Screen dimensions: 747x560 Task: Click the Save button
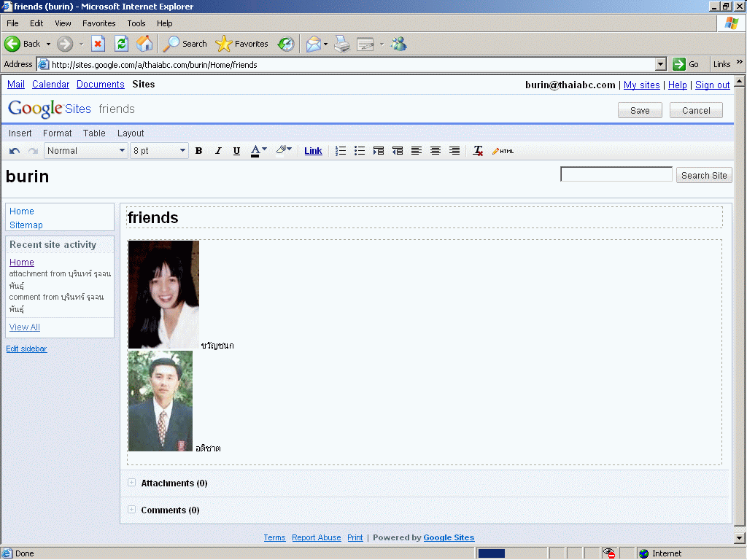pos(640,111)
